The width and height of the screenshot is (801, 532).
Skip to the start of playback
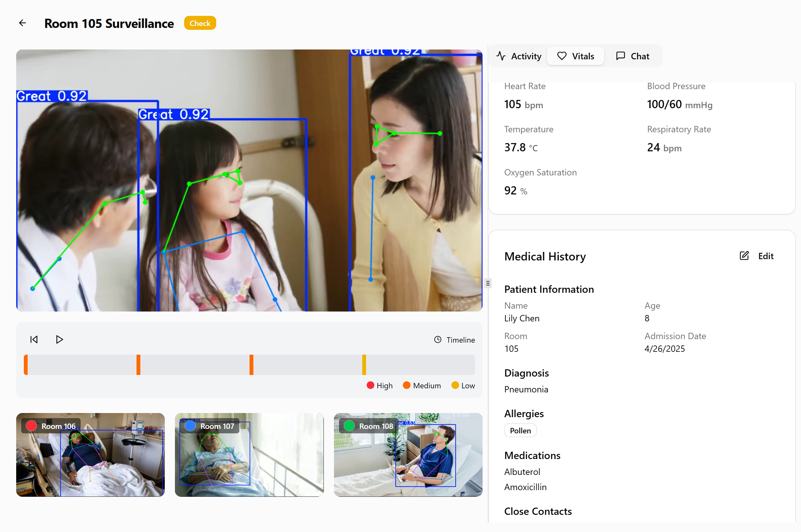34,340
